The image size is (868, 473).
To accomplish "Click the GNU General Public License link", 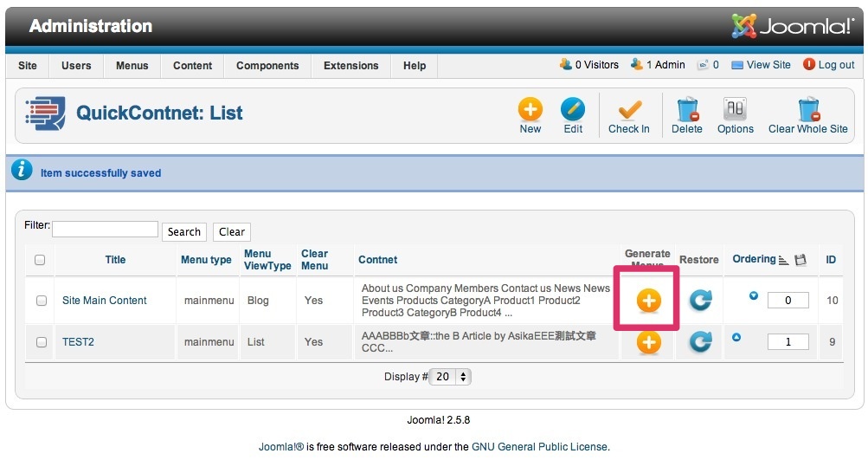I will [540, 447].
